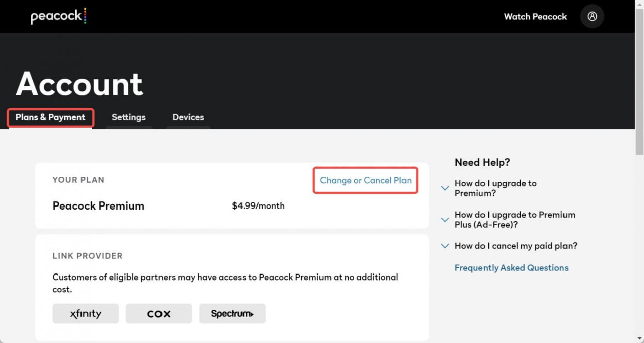The height and width of the screenshot is (343, 644).
Task: Click the Premium Plus (Ad-Free) question text
Action: point(515,220)
